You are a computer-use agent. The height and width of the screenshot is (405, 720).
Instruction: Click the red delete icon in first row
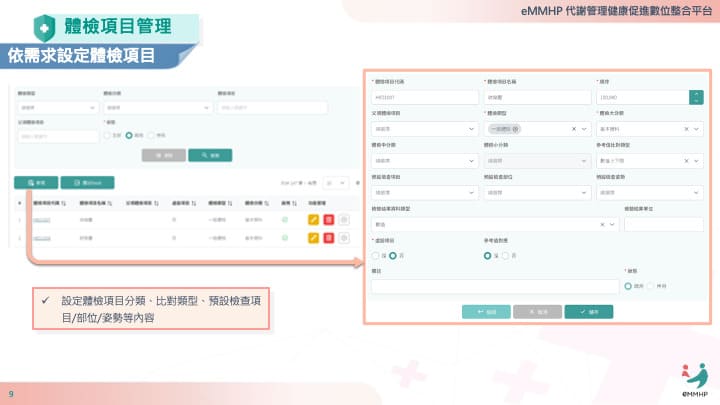pos(328,219)
